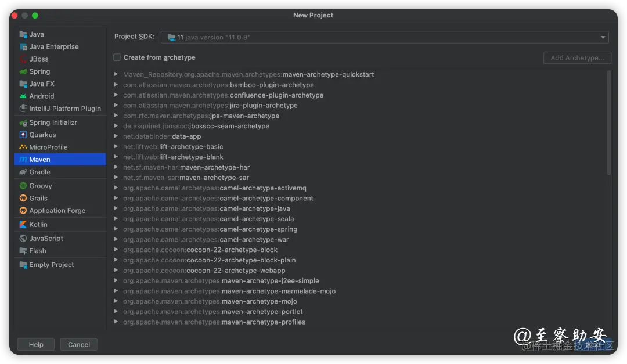The height and width of the screenshot is (364, 627).
Task: Select Java project type label
Action: tap(37, 34)
